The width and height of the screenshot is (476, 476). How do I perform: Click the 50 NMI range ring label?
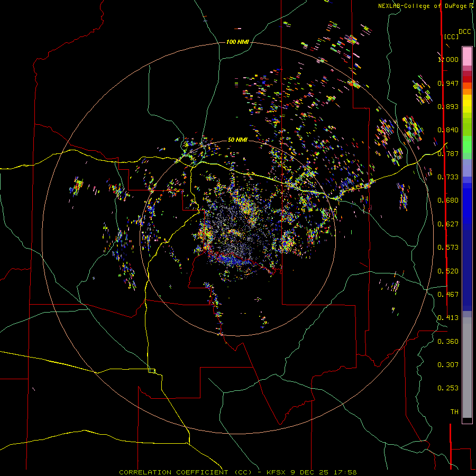237,140
